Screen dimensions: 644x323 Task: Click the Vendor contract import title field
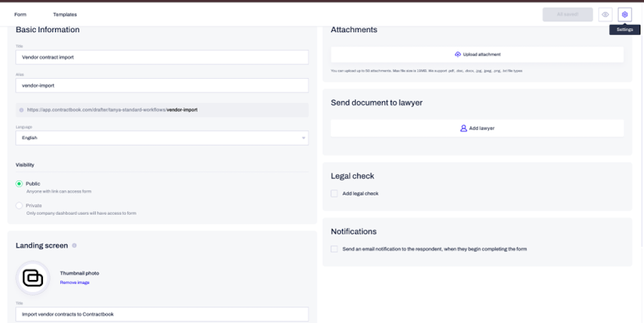[162, 57]
